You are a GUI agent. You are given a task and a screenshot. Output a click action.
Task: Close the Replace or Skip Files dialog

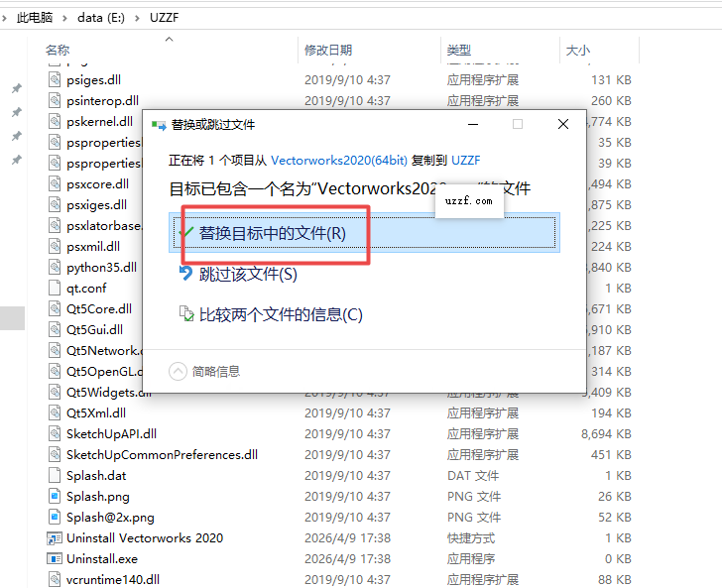(562, 124)
